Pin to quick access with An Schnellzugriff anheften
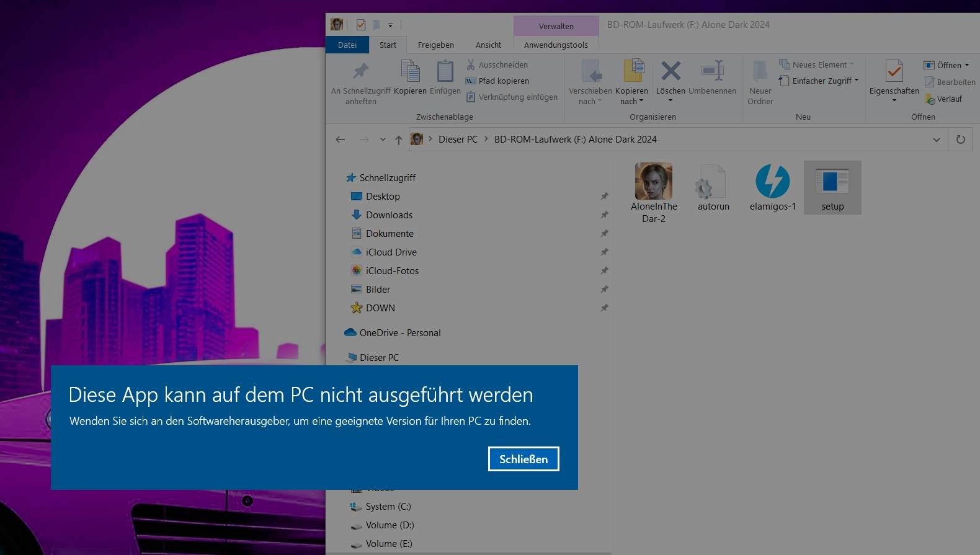The height and width of the screenshot is (555, 980). click(360, 82)
